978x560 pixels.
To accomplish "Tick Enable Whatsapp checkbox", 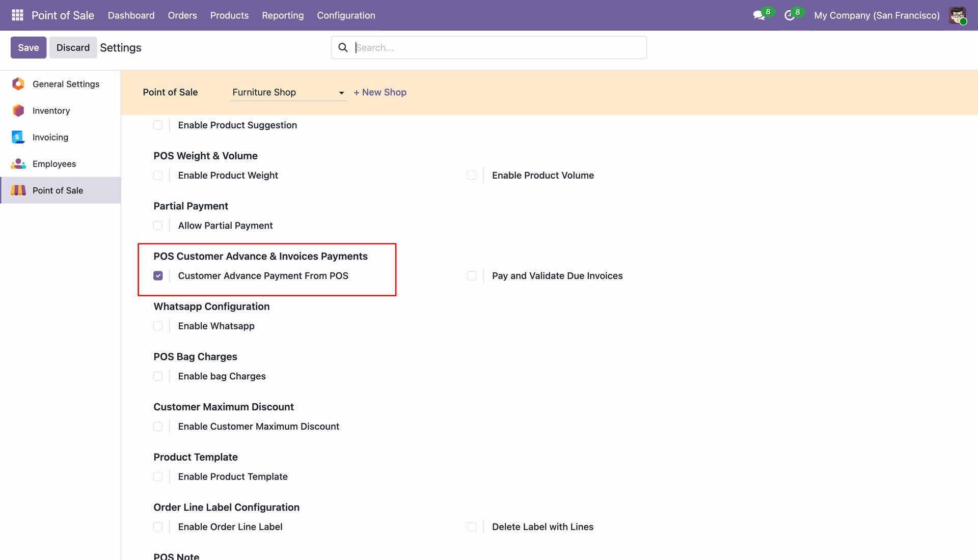I will [158, 326].
